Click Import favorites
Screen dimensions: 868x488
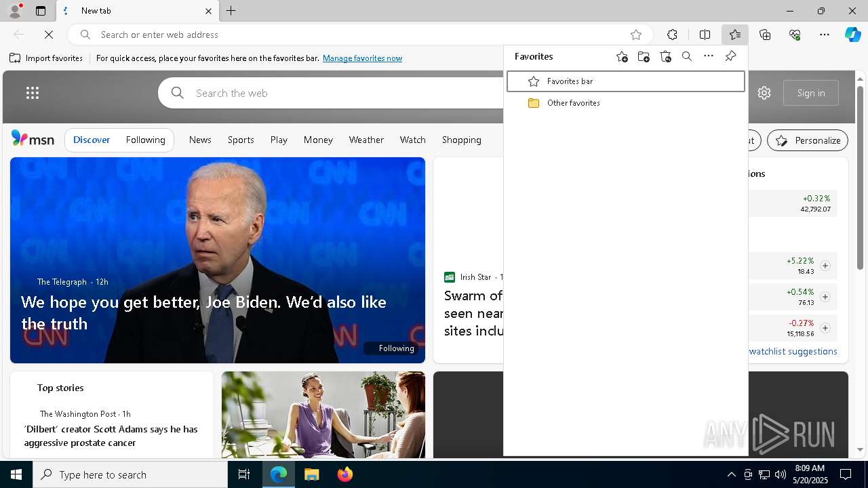[46, 58]
